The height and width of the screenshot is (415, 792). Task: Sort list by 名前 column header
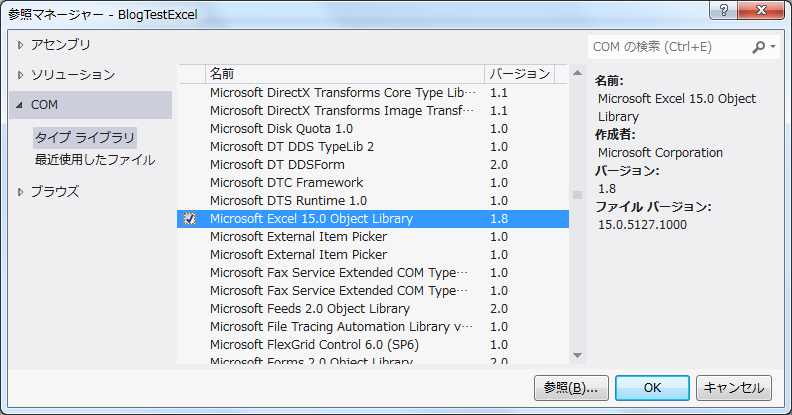344,74
